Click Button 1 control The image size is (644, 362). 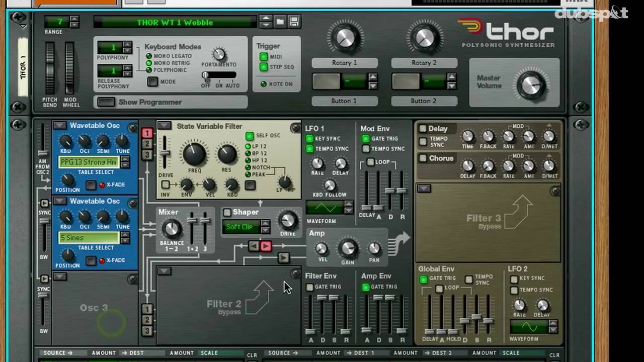click(x=327, y=81)
